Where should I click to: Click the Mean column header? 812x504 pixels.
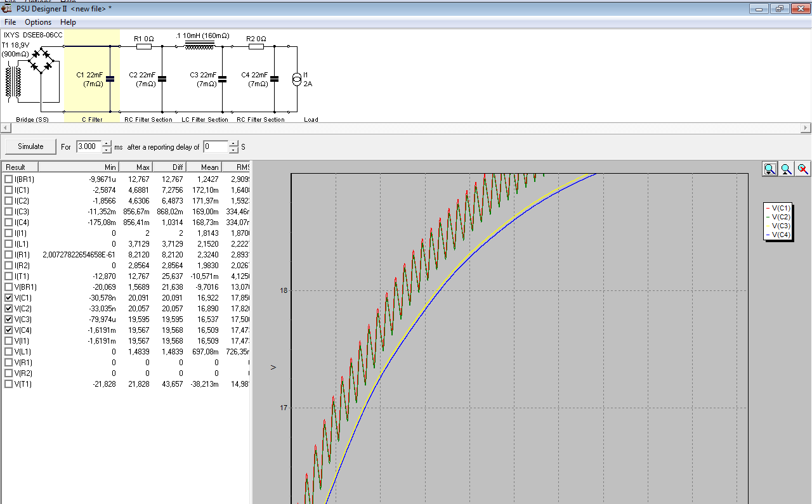pos(203,167)
